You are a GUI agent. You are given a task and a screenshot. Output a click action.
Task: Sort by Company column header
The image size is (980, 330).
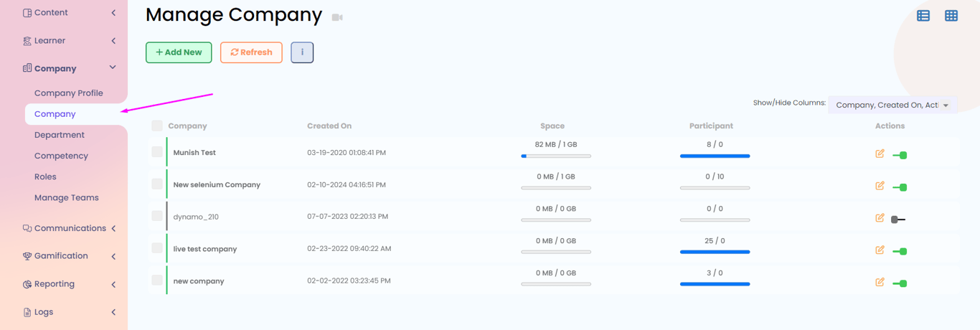pyautogui.click(x=188, y=126)
